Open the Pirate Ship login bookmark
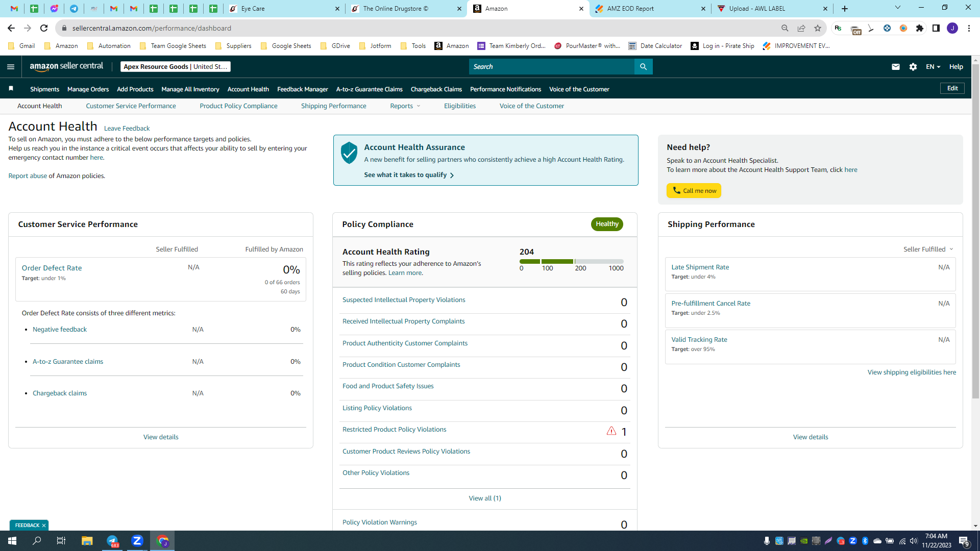Viewport: 980px width, 551px height. tap(722, 46)
